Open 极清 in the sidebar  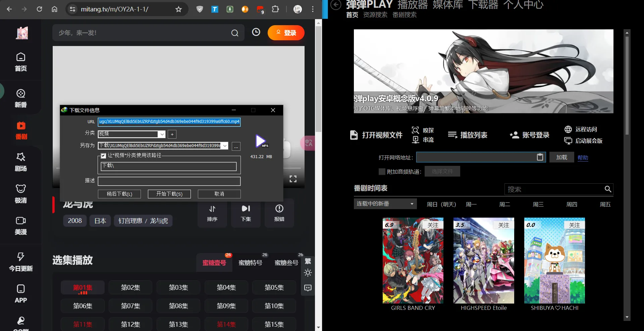tap(21, 194)
